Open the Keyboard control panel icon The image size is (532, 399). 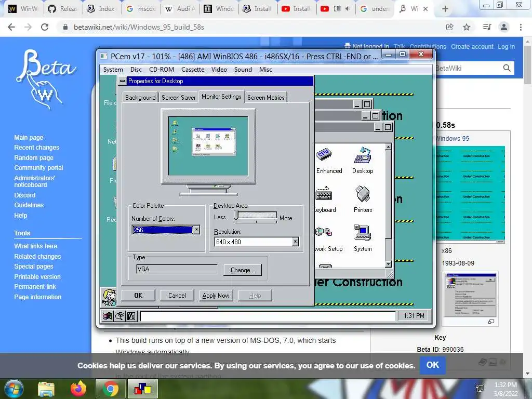pos(324,194)
